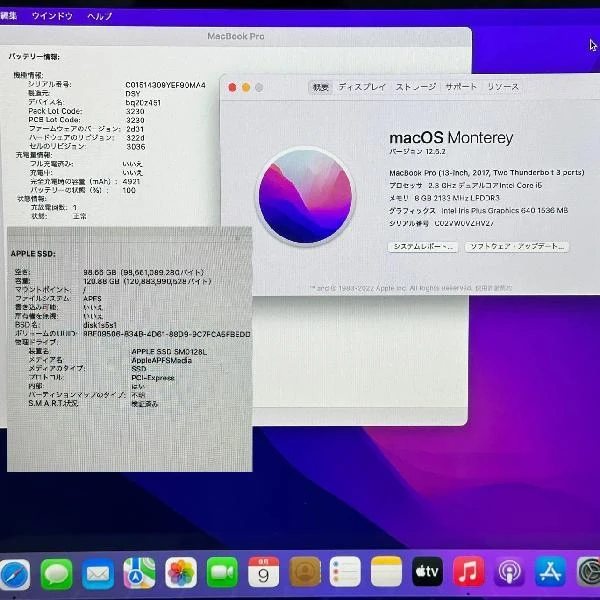Image resolution: width=600 pixels, height=600 pixels.
Task: Click the セルのリビジョン value 3036
Action: tap(136, 147)
